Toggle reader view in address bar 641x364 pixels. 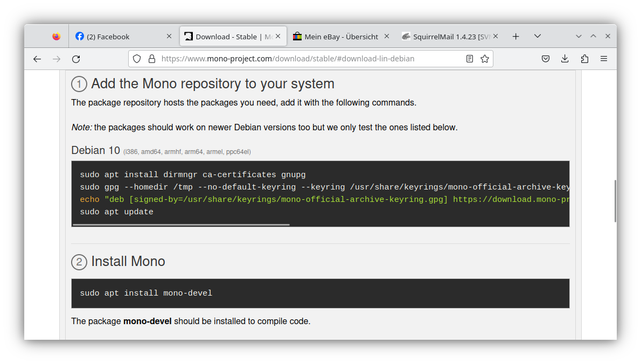click(470, 59)
